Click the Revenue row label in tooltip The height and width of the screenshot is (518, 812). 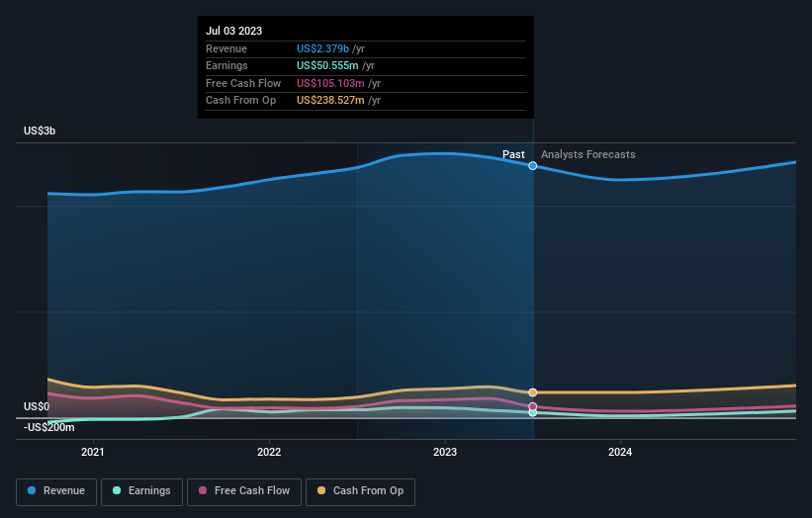(226, 48)
